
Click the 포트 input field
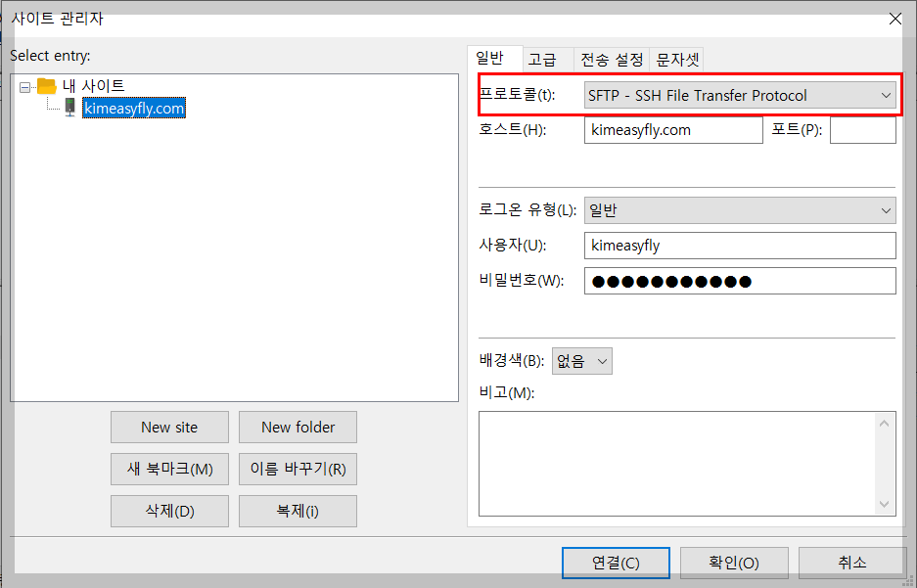click(862, 130)
